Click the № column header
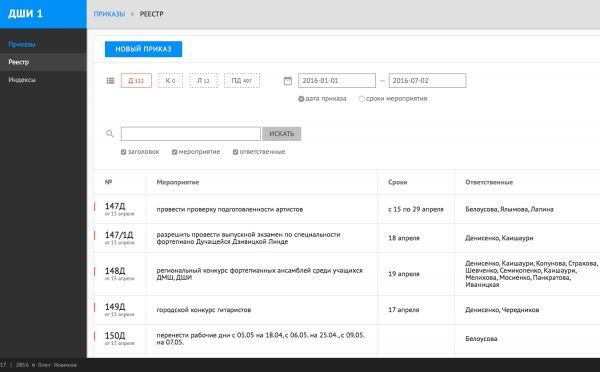The width and height of the screenshot is (600, 372). point(109,182)
